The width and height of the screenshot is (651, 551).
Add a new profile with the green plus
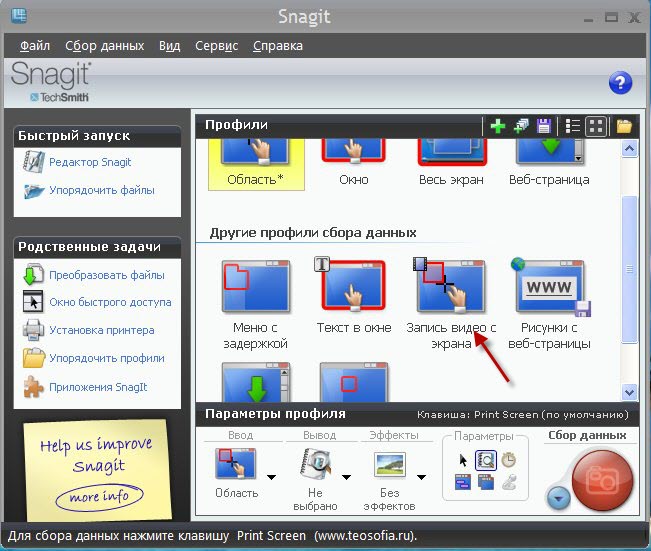(x=498, y=126)
